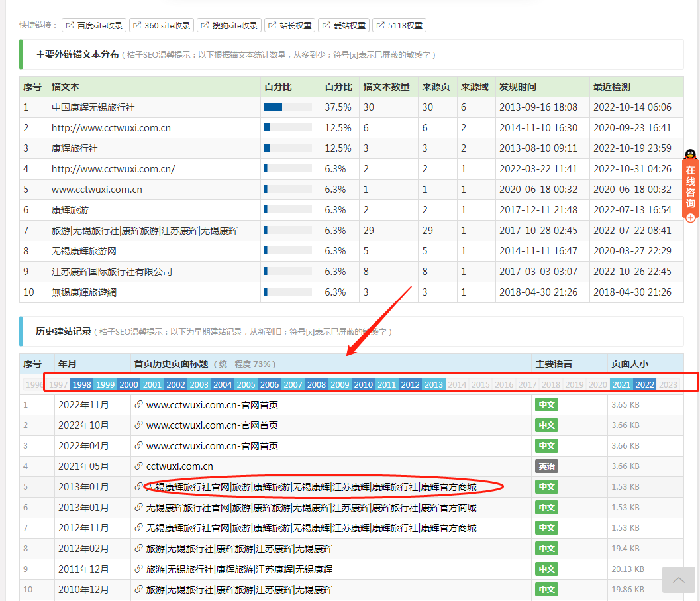Image resolution: width=700 pixels, height=601 pixels.
Task: Open the 2022年10月 官网首页 history title link
Action: pyautogui.click(x=212, y=425)
